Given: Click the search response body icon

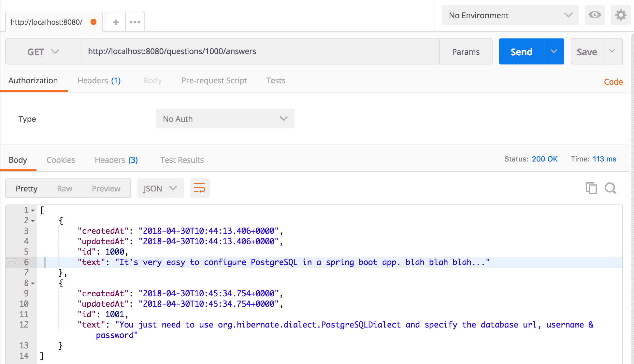Looking at the screenshot, I should click(610, 189).
